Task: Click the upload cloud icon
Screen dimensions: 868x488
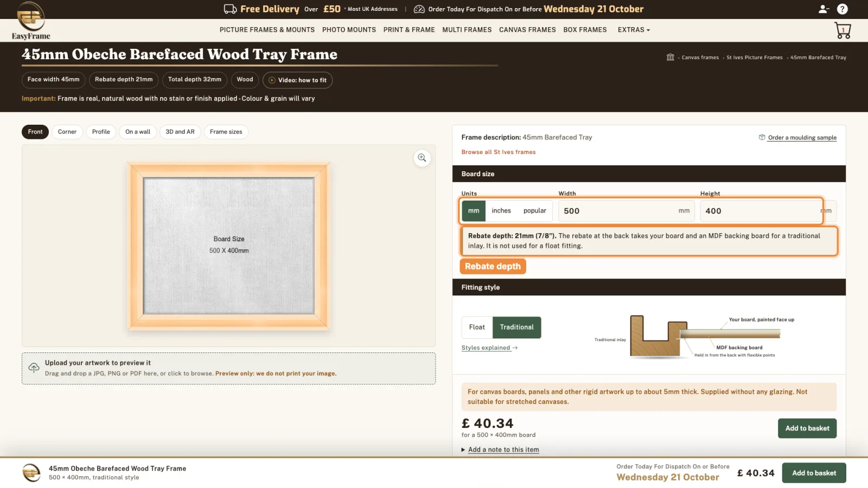Action: tap(34, 368)
